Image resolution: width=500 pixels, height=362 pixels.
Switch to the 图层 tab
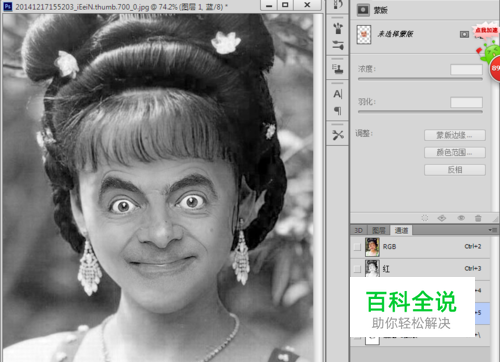378,230
